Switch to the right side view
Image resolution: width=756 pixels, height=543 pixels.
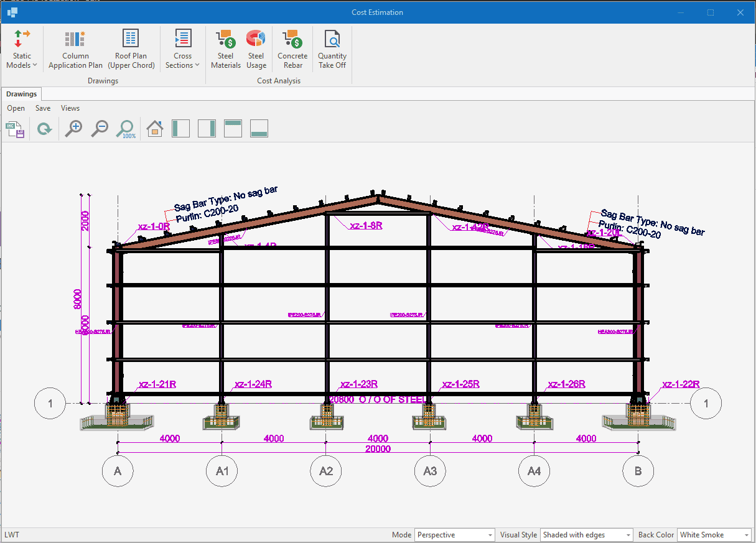[207, 129]
